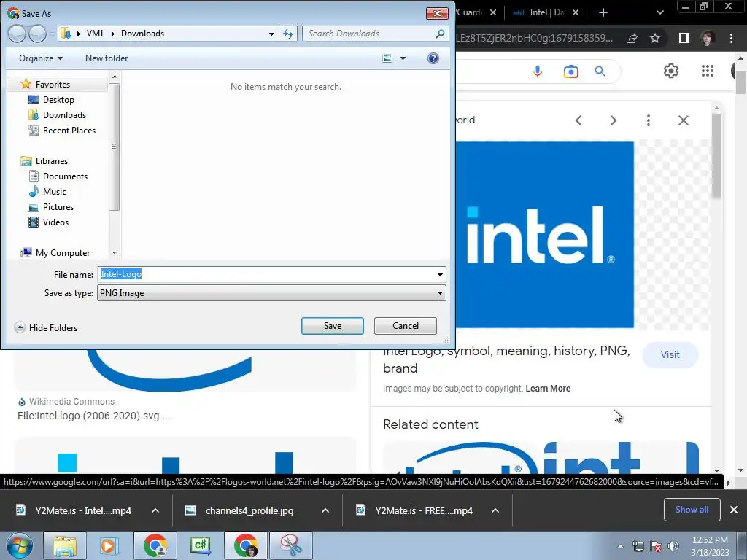Open Downloads in Favorites
The image size is (747, 560).
pos(64,114)
